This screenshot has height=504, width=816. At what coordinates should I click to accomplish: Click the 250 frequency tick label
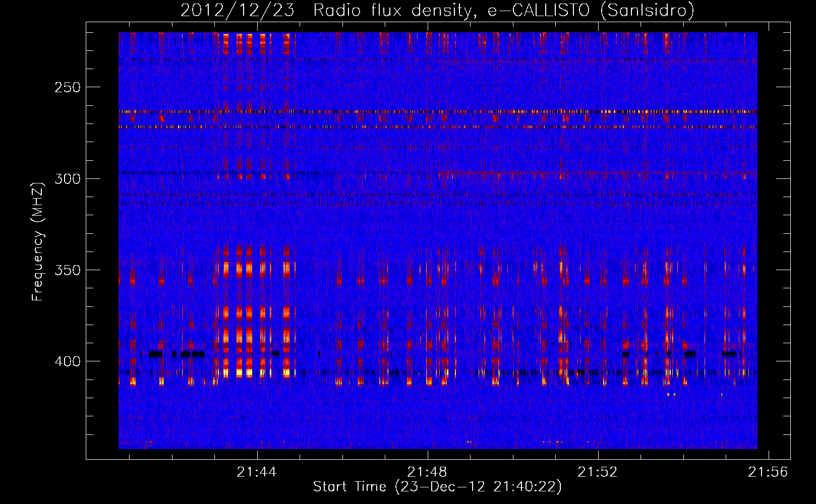pos(68,87)
